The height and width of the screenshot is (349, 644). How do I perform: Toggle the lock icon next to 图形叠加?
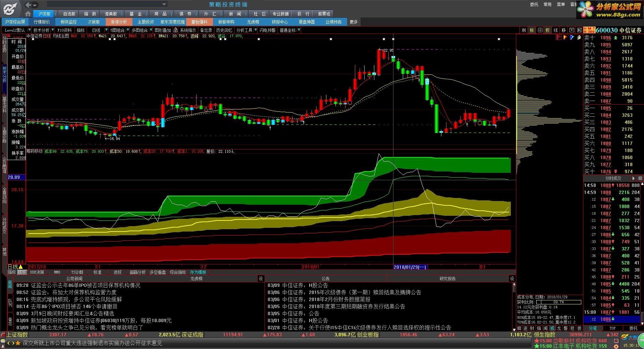click(175, 30)
